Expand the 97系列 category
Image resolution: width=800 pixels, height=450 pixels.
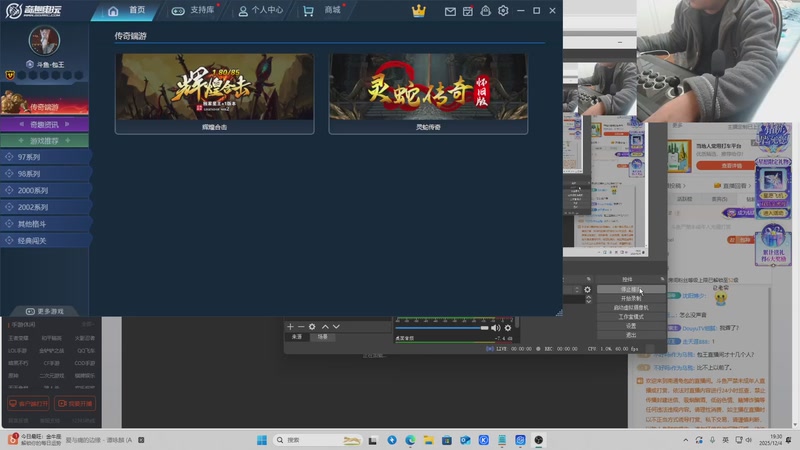tap(45, 157)
